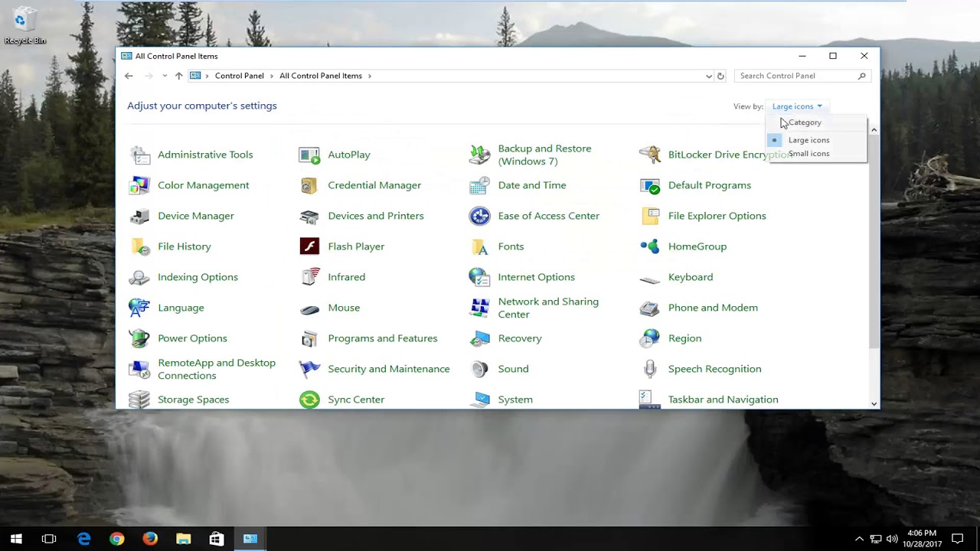Image resolution: width=980 pixels, height=551 pixels.
Task: Launch Firefox from taskbar
Action: coord(150,539)
